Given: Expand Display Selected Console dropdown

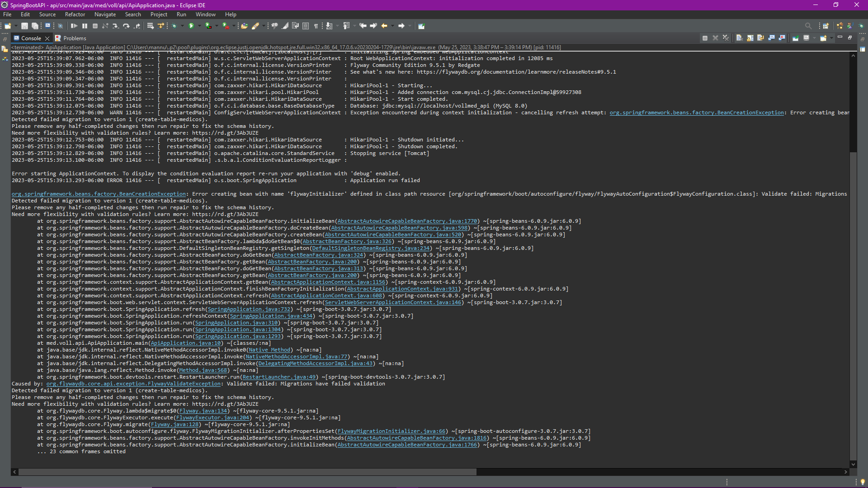Looking at the screenshot, I should [x=814, y=38].
